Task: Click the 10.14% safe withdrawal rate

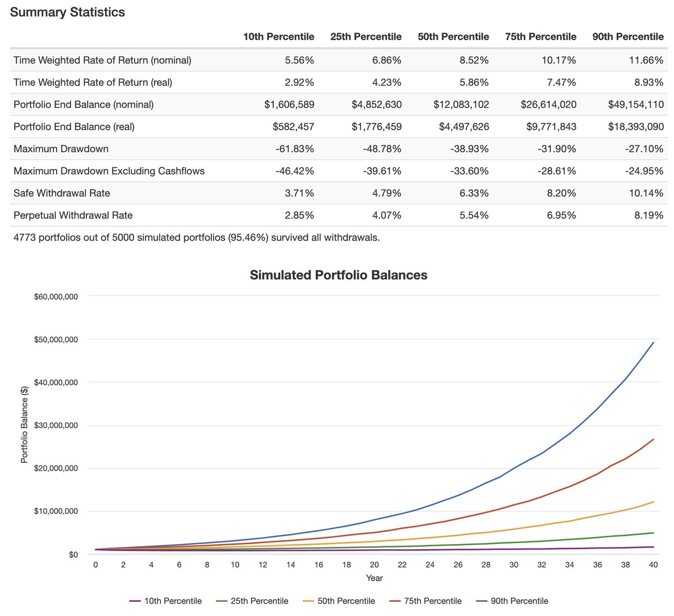Action: tap(646, 193)
